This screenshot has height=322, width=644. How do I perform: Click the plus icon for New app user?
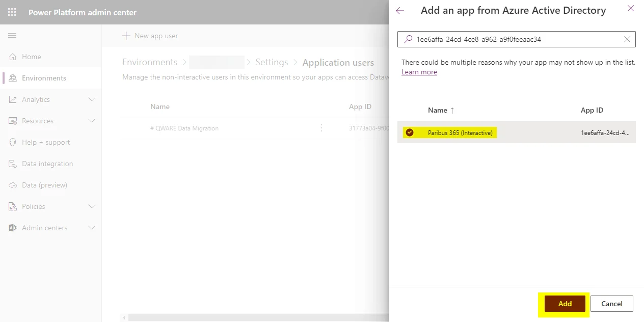126,36
